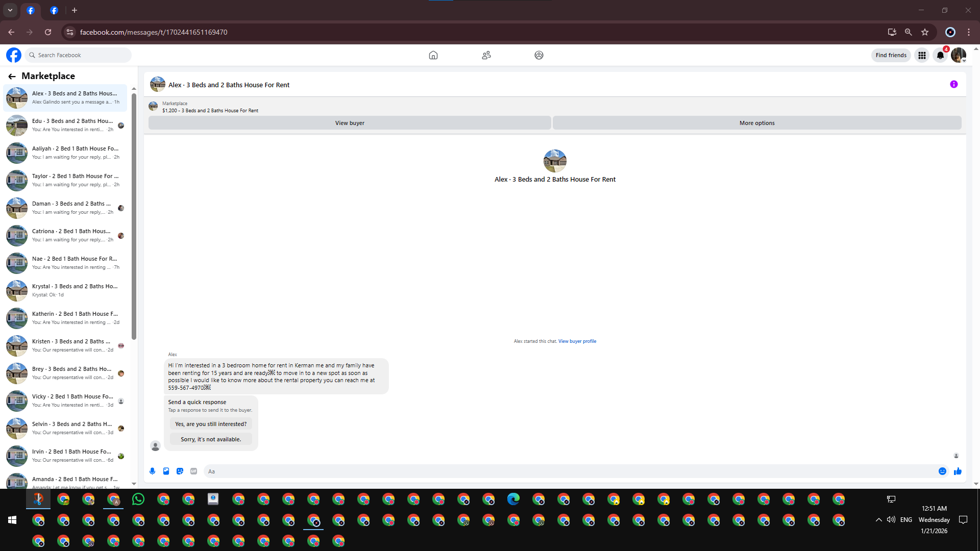Viewport: 980px width, 551px height.
Task: Choose a GIF icon
Action: 193,471
